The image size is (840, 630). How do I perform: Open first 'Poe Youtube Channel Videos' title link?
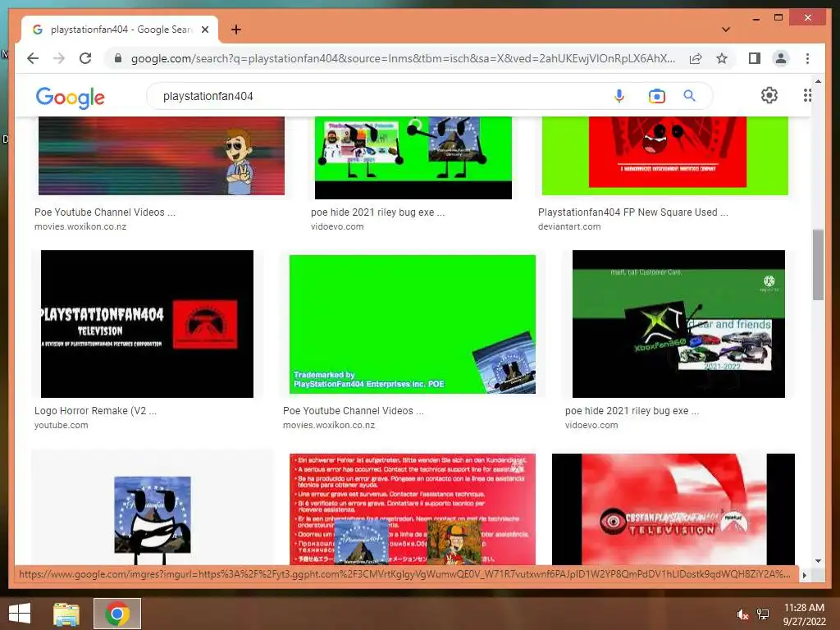(x=104, y=212)
